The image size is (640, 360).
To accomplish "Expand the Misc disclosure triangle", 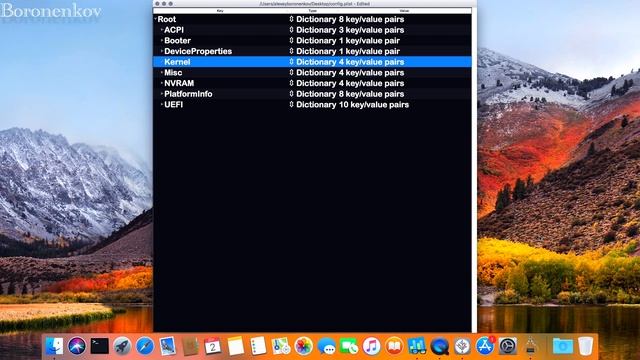I will tap(162, 72).
